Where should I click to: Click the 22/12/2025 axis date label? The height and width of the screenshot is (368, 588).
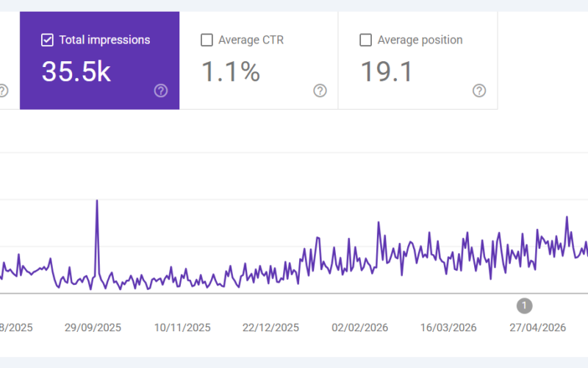[270, 328]
